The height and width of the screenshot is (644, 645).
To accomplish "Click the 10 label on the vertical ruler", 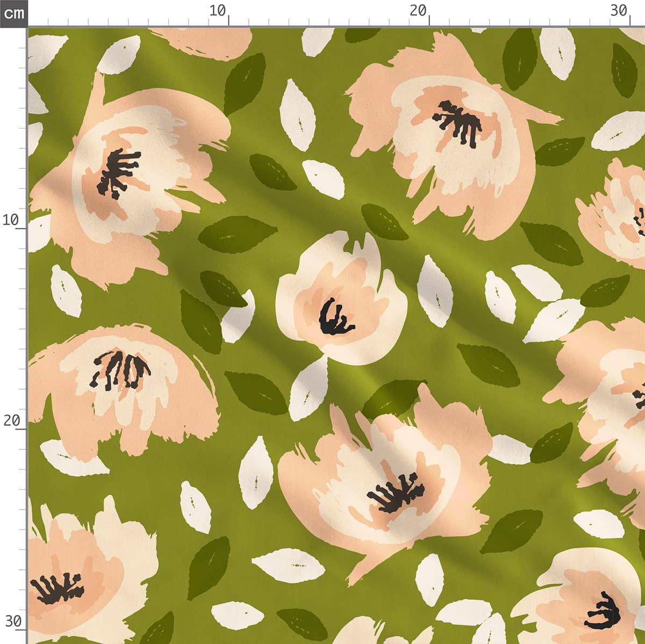I will 11,220.
